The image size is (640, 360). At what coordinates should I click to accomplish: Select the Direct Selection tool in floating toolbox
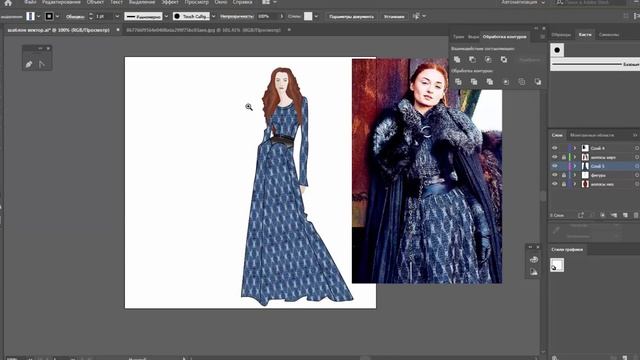click(x=41, y=64)
